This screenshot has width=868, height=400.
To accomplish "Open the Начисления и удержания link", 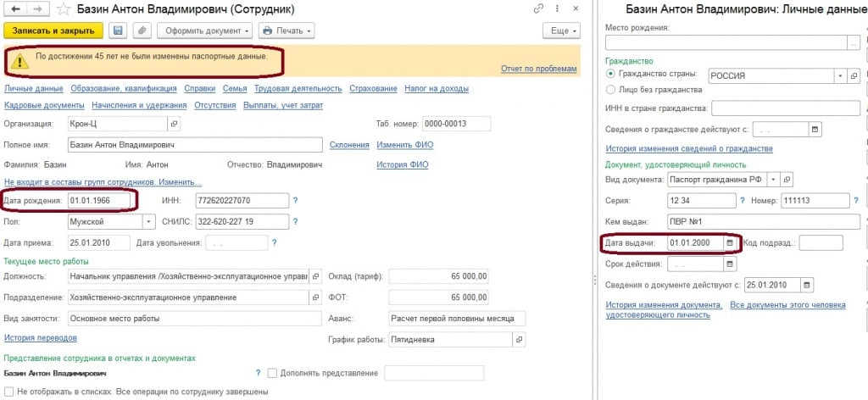I will (x=140, y=105).
